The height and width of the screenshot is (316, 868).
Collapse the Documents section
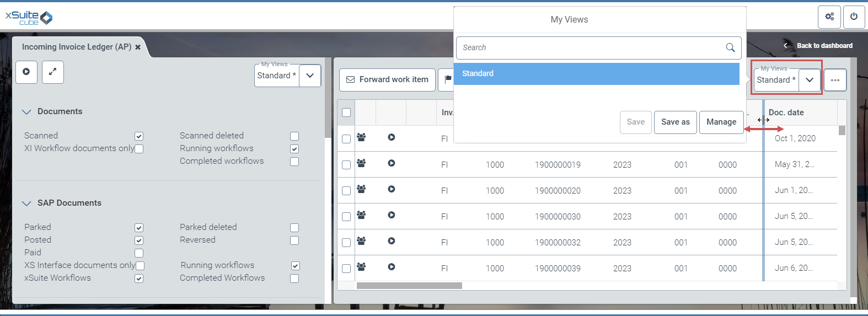26,111
